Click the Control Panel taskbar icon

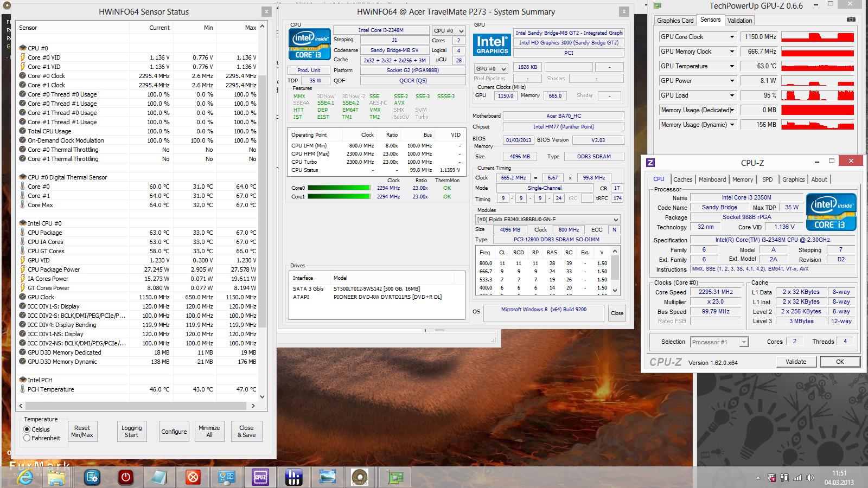click(x=226, y=477)
